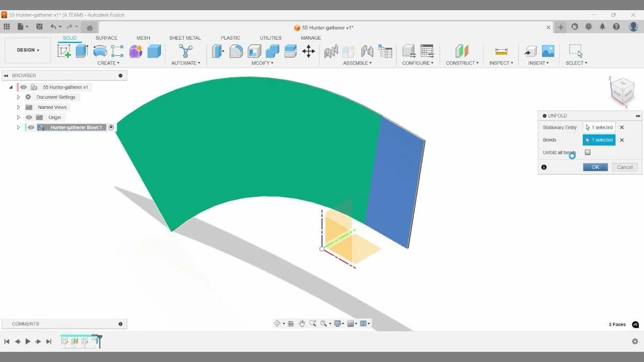Hide the Origin folder
The height and width of the screenshot is (362, 644).
pyautogui.click(x=29, y=117)
